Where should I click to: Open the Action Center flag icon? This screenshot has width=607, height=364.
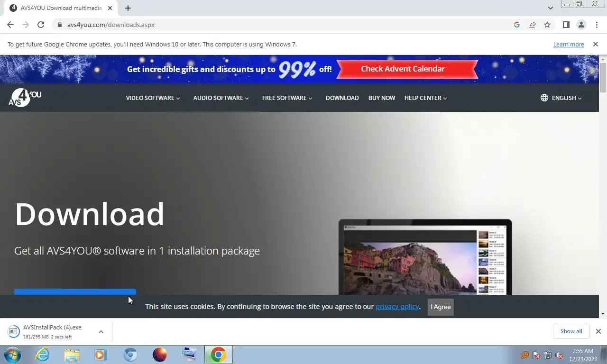[536, 355]
